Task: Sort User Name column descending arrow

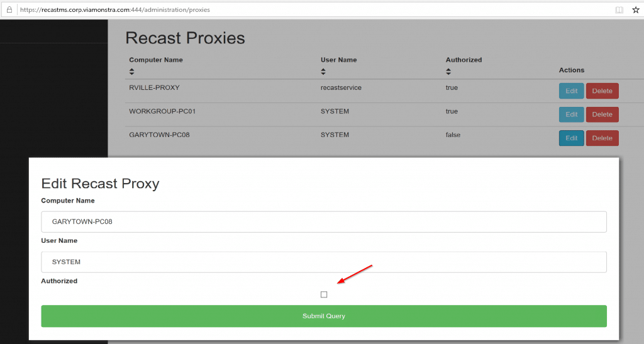Action: pyautogui.click(x=323, y=74)
